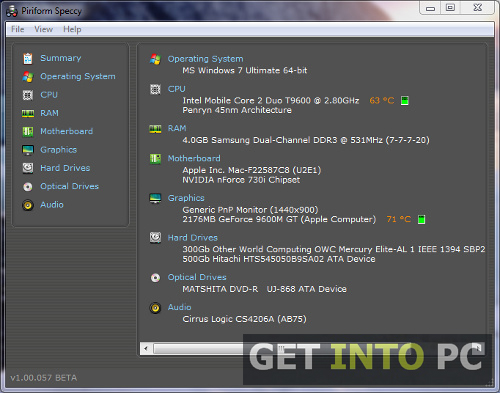The width and height of the screenshot is (500, 393).
Task: Click the Graphics monitor icon in sidebar
Action: point(28,150)
